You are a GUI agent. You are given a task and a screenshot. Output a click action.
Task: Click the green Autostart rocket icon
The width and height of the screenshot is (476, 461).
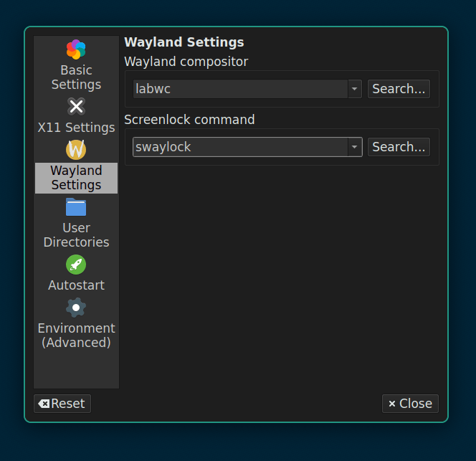pyautogui.click(x=76, y=265)
